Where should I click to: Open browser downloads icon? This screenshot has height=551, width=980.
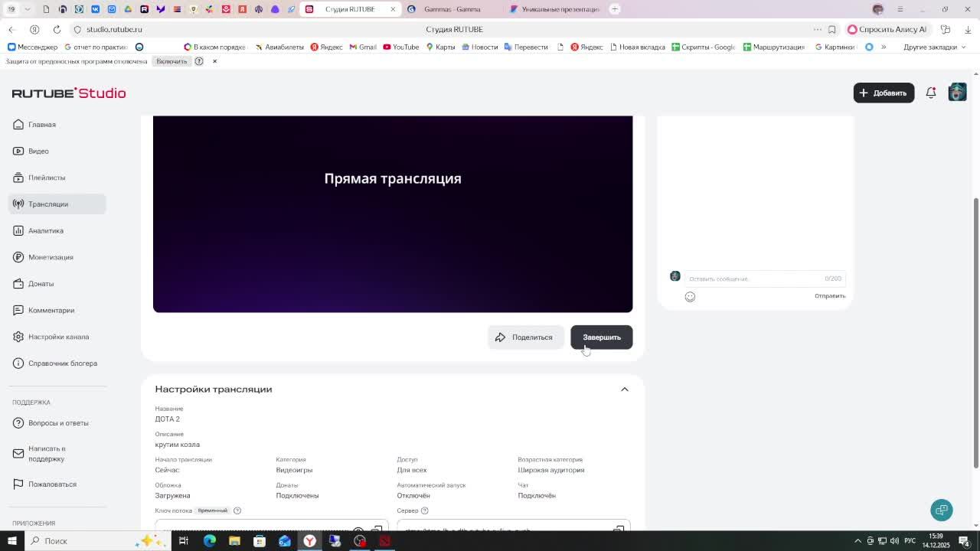pyautogui.click(x=968, y=29)
